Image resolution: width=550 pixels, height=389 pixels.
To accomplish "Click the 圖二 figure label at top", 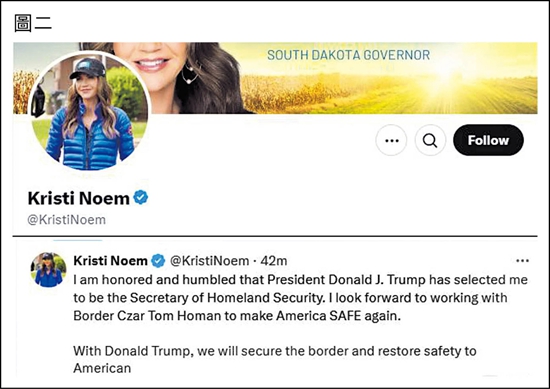I will 33,23.
